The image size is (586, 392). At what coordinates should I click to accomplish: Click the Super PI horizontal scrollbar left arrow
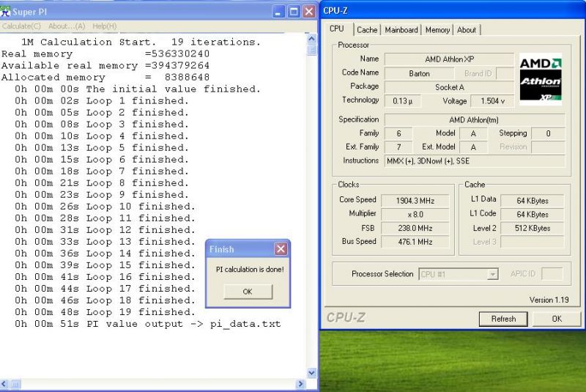pyautogui.click(x=4, y=384)
